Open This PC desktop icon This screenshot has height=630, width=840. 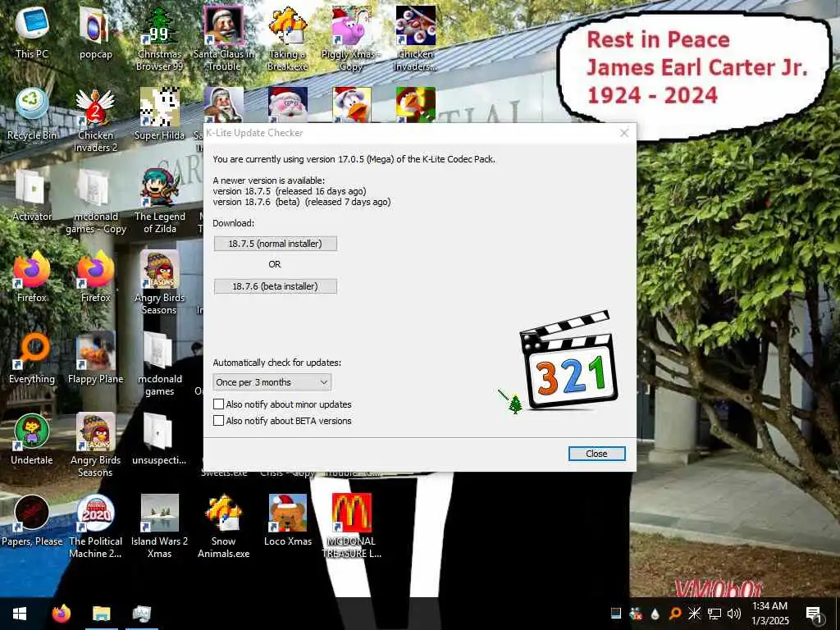click(32, 32)
